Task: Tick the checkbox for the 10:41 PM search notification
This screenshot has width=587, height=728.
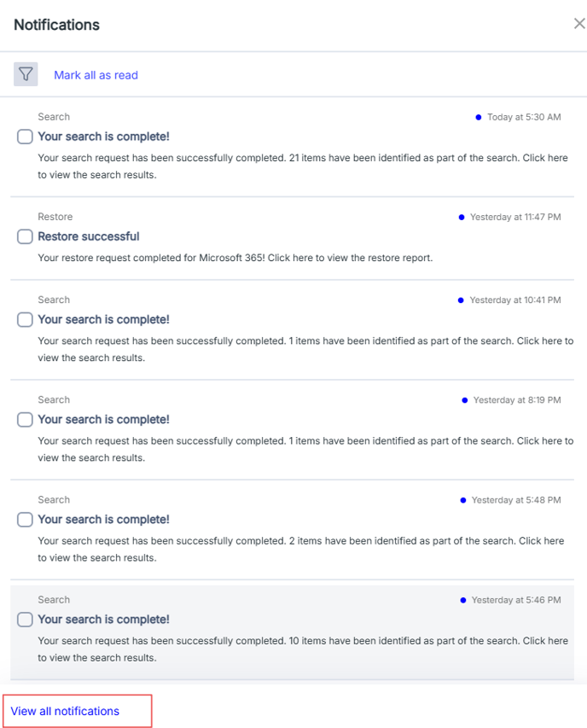Action: (x=25, y=320)
